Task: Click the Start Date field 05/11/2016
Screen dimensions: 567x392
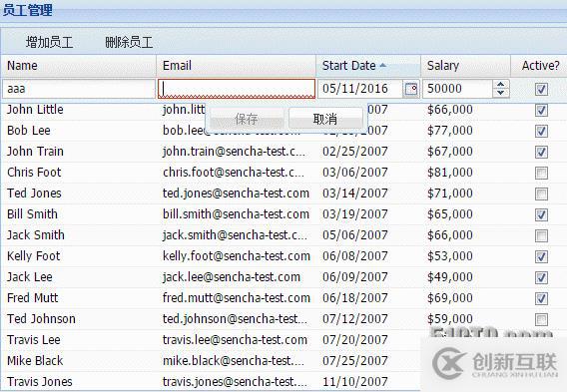Action: (360, 89)
